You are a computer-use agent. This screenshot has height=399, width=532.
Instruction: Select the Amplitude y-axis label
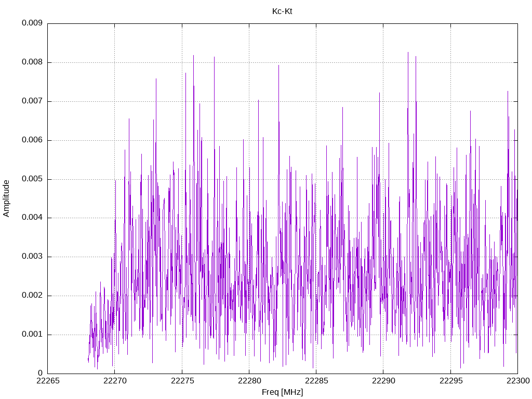[x=6, y=198]
